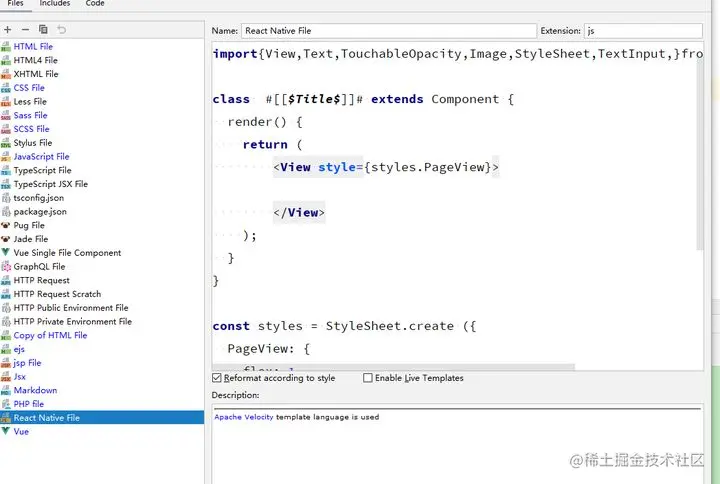The height and width of the screenshot is (484, 720).
Task: Click the copy template icon
Action: click(43, 29)
